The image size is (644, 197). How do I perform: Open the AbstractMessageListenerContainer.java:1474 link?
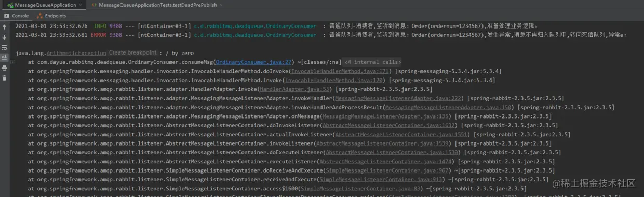click(386, 162)
